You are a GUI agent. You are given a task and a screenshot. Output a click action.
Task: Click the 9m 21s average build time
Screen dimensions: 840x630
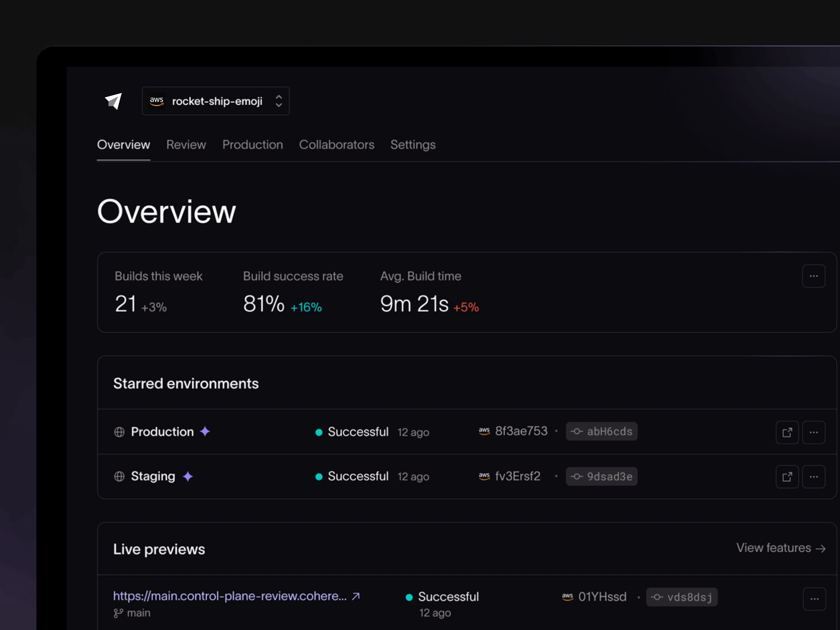(414, 304)
